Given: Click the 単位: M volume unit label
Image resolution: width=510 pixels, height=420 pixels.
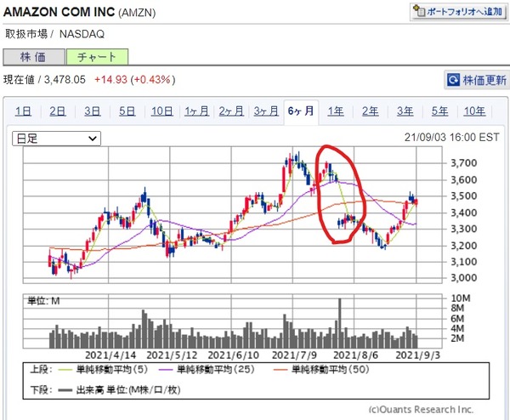Looking at the screenshot, I should (x=43, y=301).
